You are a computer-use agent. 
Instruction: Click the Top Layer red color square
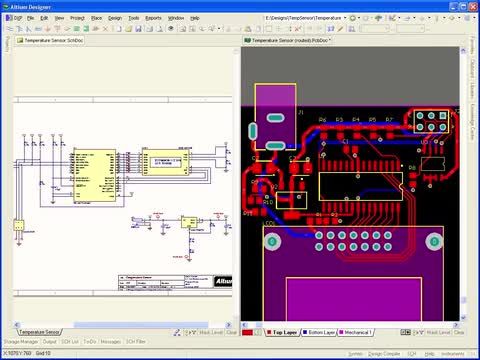point(269,332)
